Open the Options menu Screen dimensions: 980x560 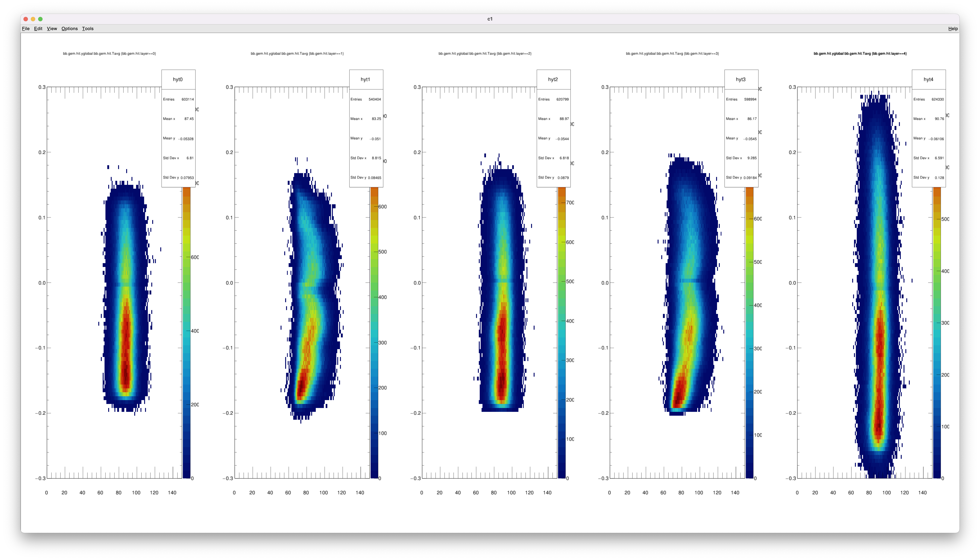click(x=70, y=28)
